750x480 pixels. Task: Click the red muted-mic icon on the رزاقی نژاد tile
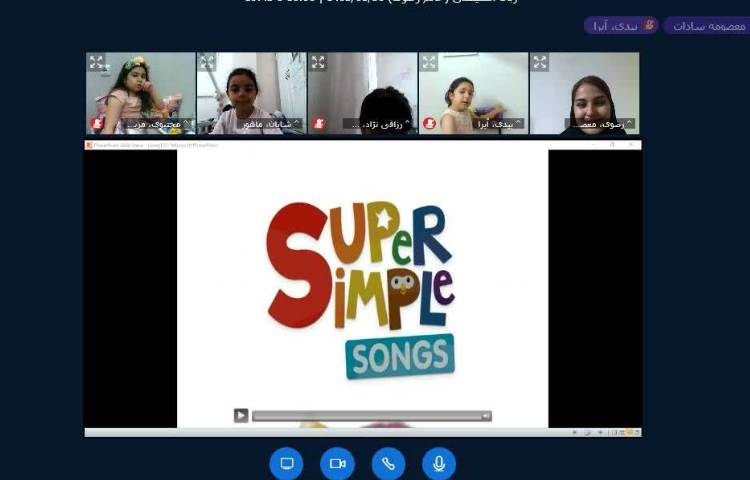(319, 124)
